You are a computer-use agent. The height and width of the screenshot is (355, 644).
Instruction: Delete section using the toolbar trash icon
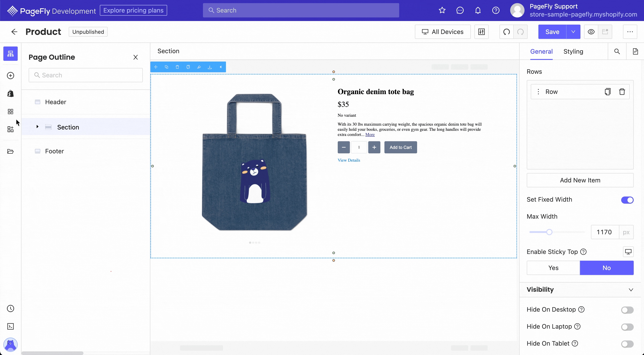pos(177,67)
